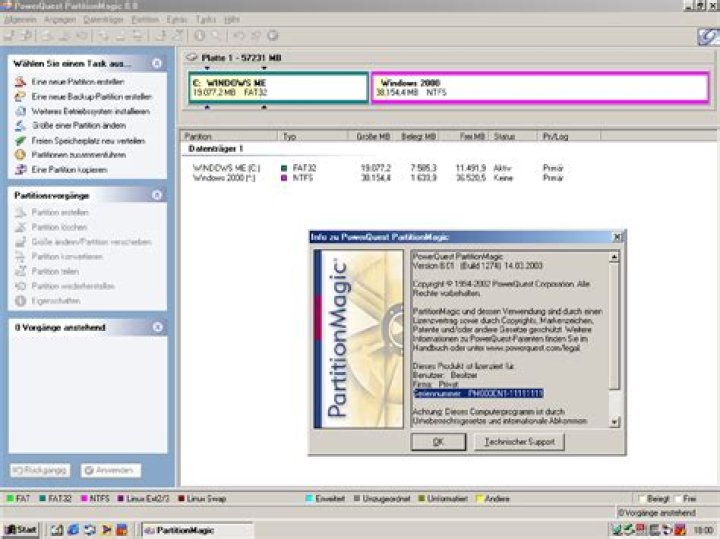Click the '0 Vorgänge anstehend' status bar text
Viewport: 720px width, 539px height.
[x=657, y=512]
